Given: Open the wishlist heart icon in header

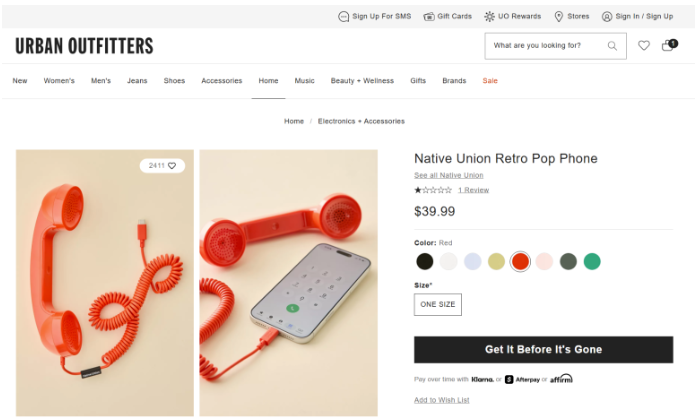Looking at the screenshot, I should pyautogui.click(x=644, y=45).
